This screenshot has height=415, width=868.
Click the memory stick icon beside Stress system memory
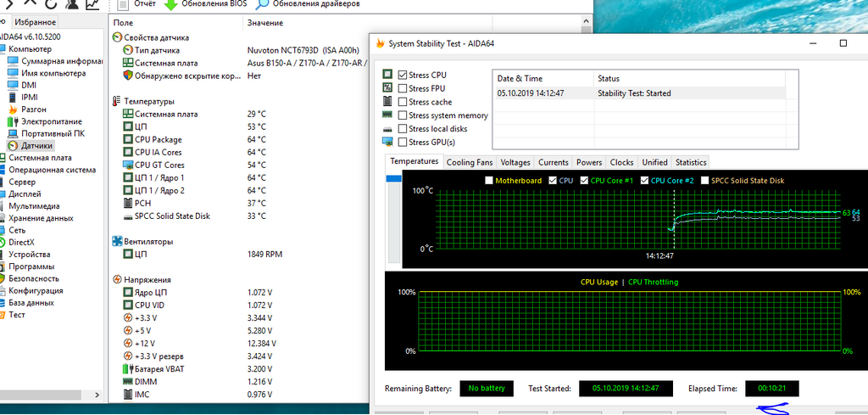(387, 115)
